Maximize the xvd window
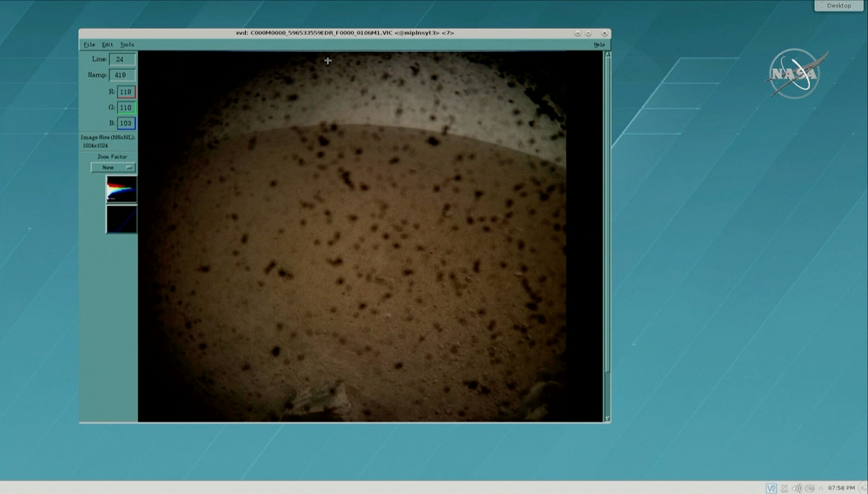This screenshot has width=868, height=494. tap(589, 33)
